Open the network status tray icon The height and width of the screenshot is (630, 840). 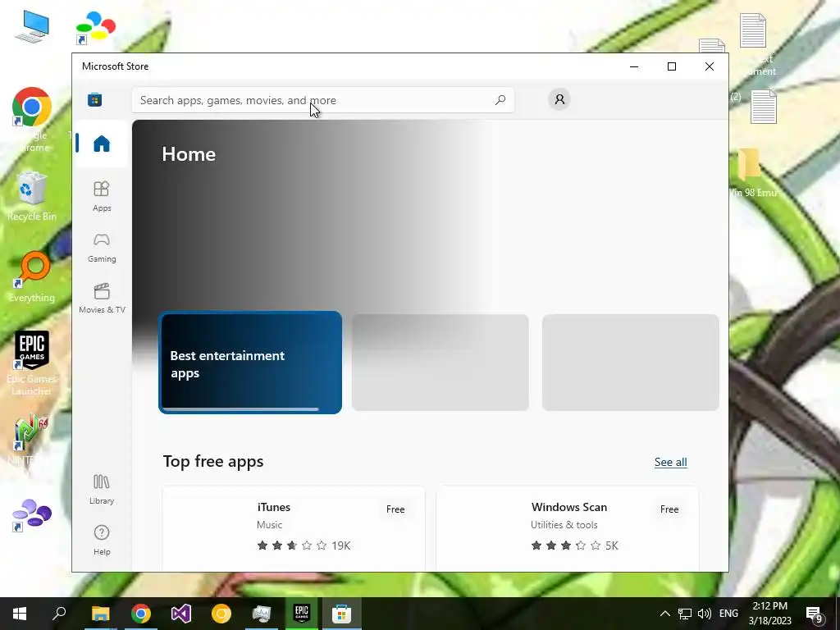click(x=685, y=614)
